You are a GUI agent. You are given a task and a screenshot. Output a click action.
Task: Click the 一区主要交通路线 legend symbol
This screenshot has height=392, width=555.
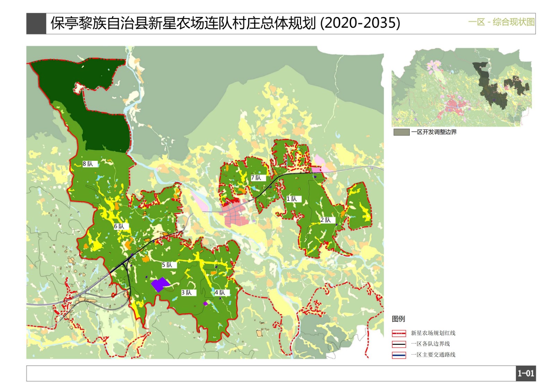tap(399, 355)
